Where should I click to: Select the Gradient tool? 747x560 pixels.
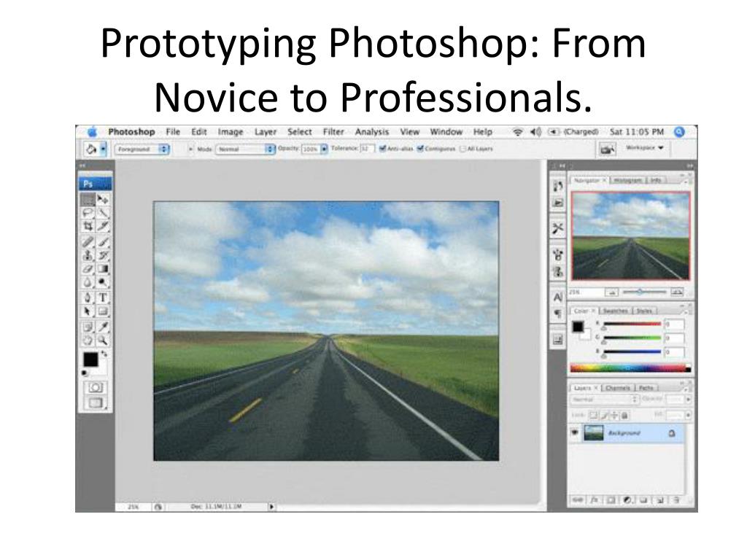pos(102,268)
